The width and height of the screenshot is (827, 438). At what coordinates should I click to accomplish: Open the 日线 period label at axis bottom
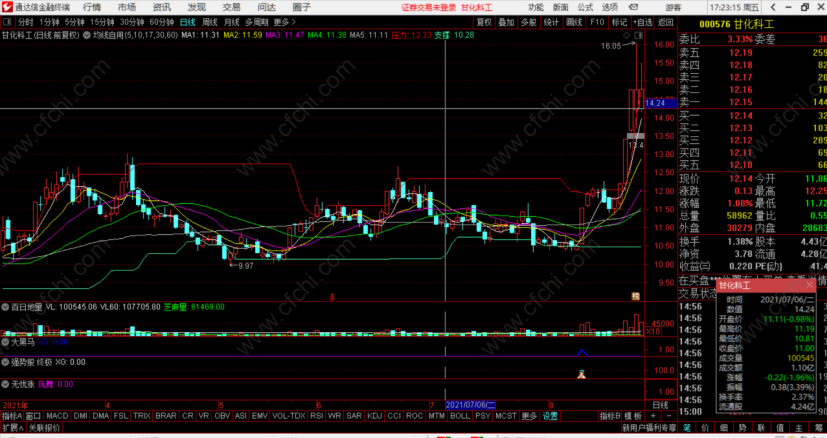click(660, 405)
